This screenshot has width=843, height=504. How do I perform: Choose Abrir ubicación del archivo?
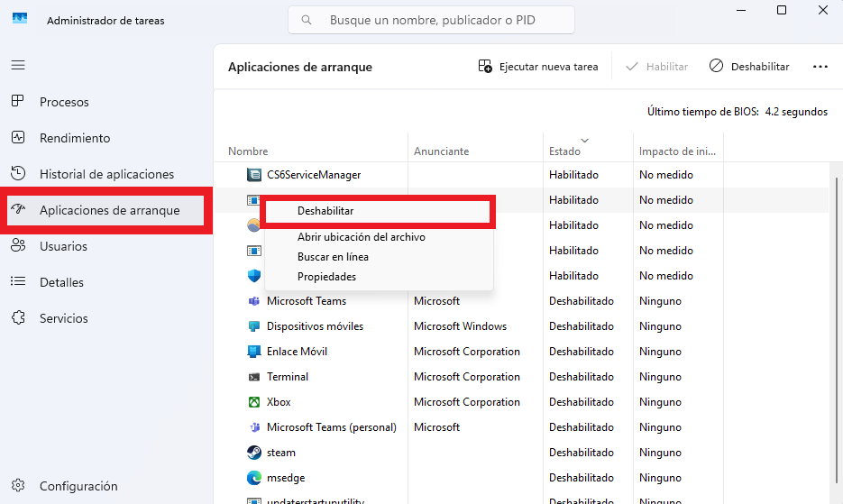362,236
